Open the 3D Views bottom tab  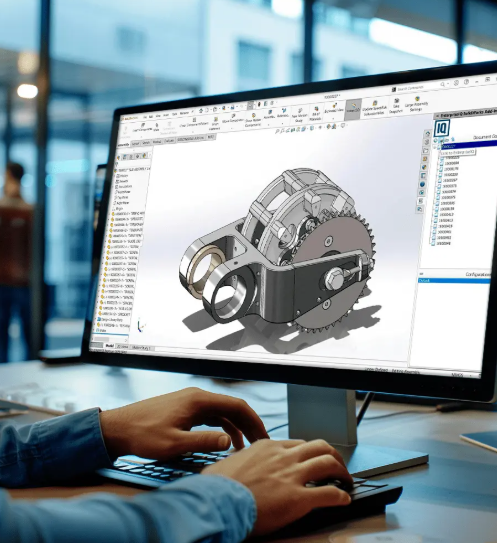tap(122, 346)
